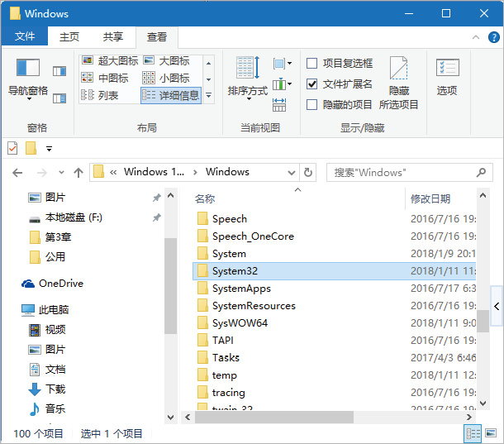Open the Group by dropdown icon
The image size is (504, 444).
click(x=283, y=64)
